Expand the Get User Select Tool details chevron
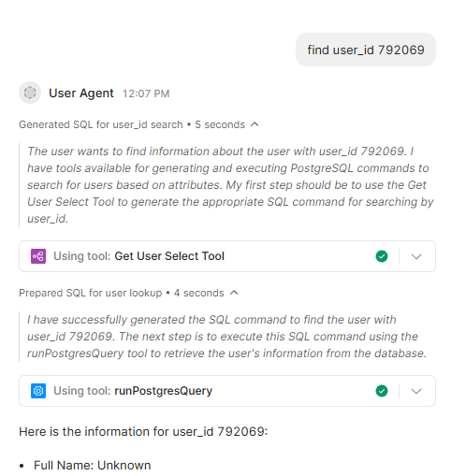466x476 pixels. point(416,256)
